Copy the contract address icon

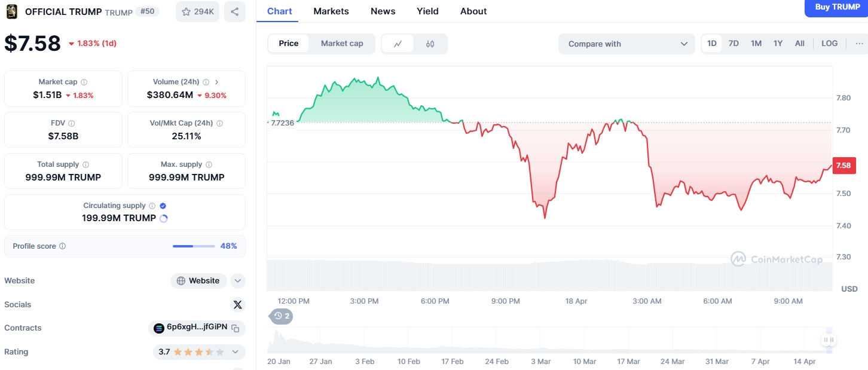[236, 328]
